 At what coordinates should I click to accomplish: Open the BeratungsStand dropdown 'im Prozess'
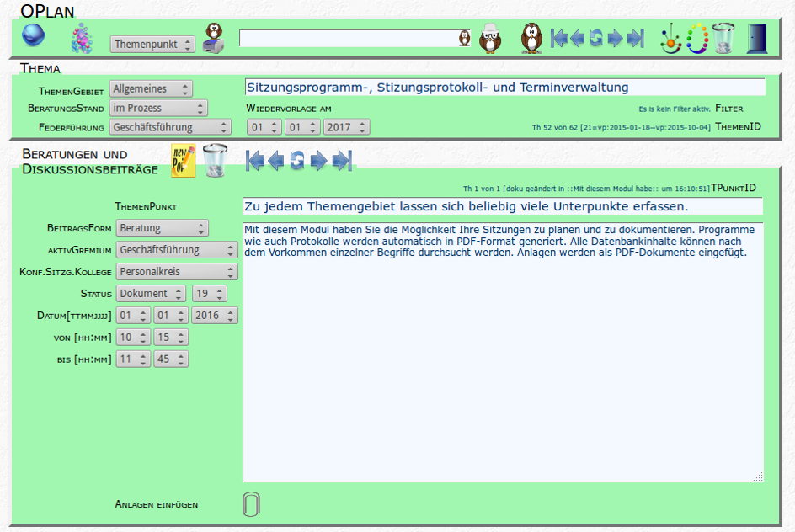point(158,108)
